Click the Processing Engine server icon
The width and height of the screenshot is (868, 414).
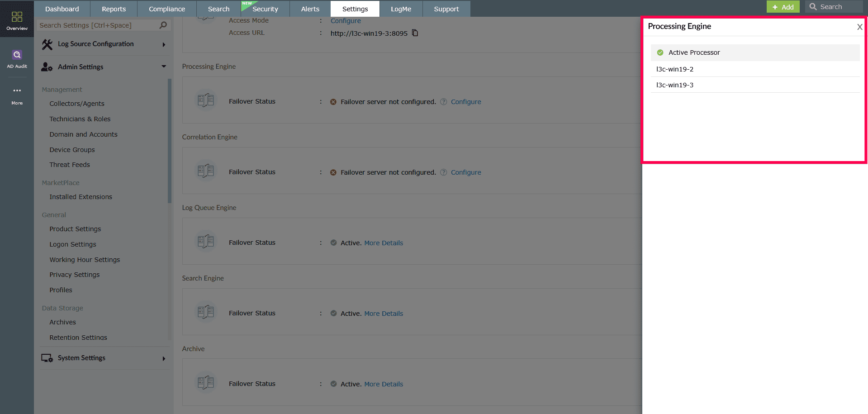coord(206,100)
